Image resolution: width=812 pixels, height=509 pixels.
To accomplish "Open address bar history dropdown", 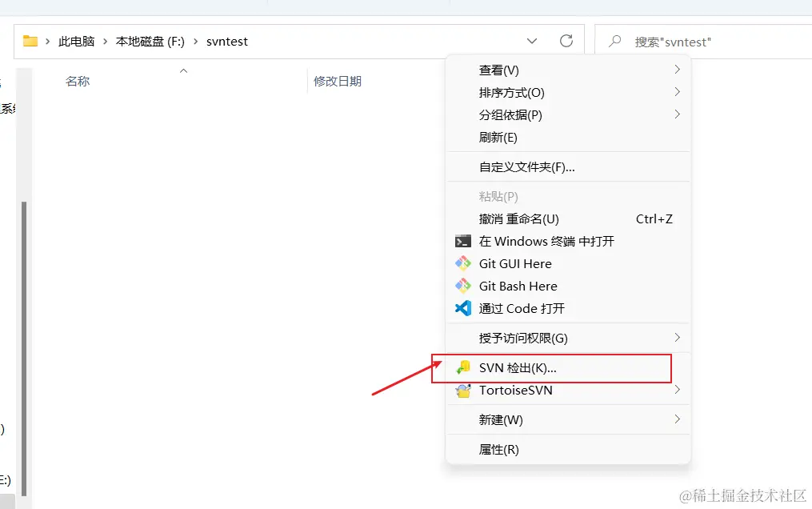I will [x=532, y=41].
